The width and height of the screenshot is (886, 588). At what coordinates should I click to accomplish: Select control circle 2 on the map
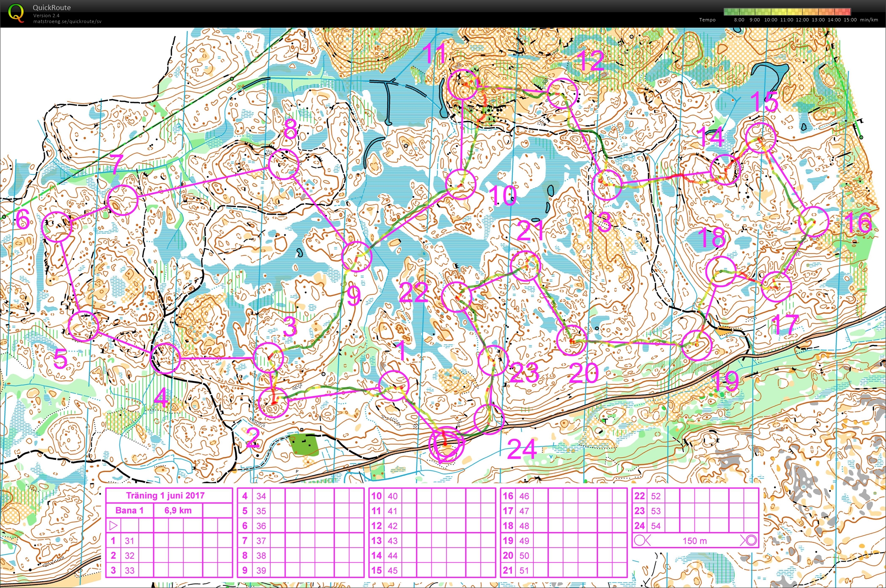[x=274, y=402]
